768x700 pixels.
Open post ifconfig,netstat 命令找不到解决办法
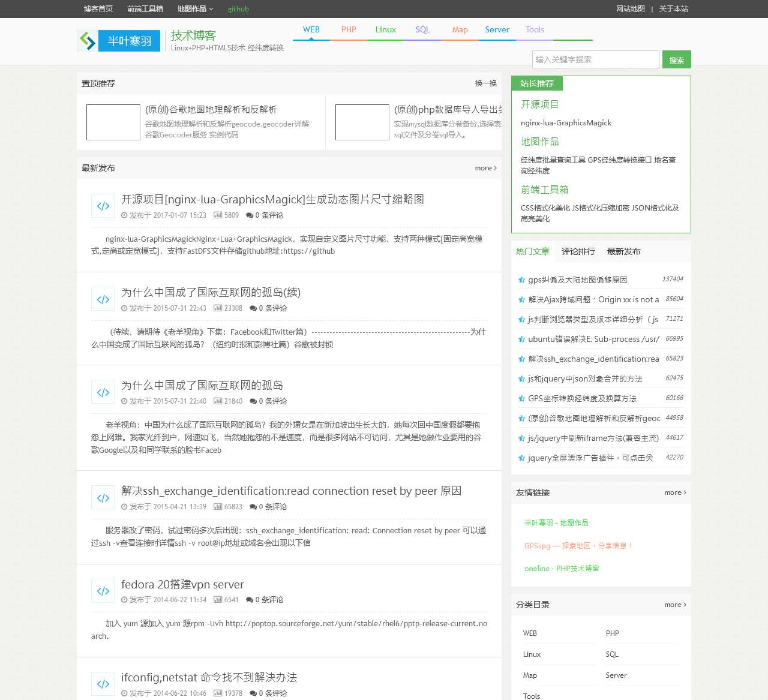[x=209, y=677]
